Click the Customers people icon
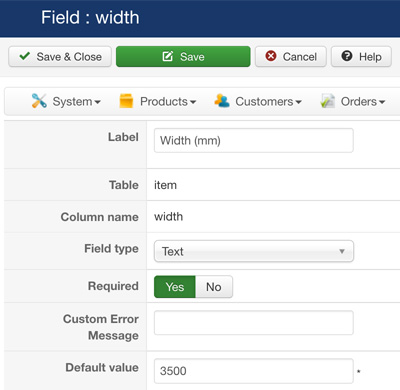 pyautogui.click(x=222, y=101)
